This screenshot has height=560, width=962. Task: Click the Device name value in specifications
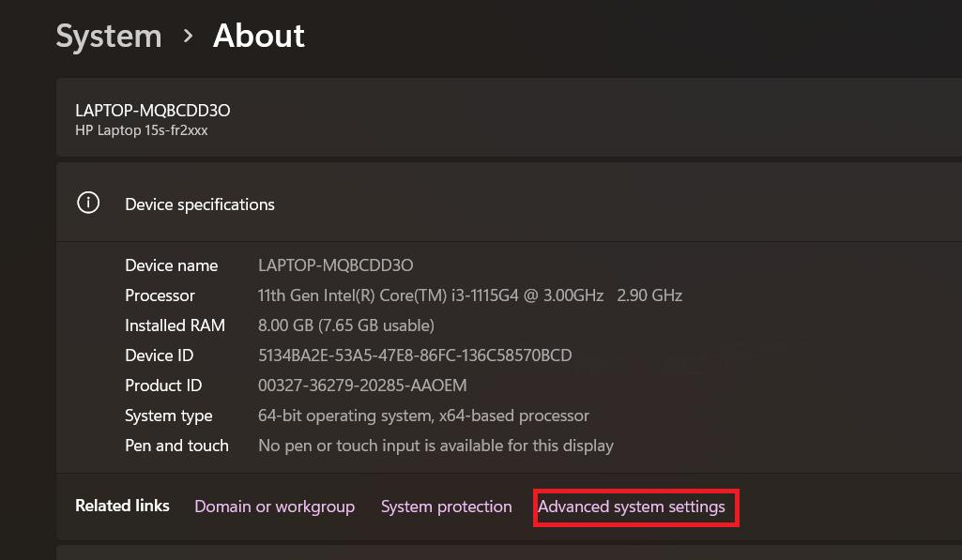click(x=335, y=265)
